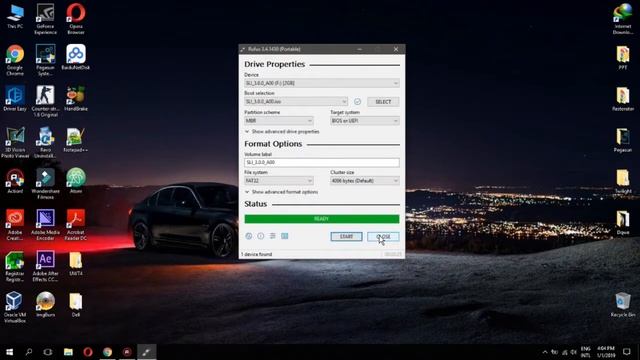Click the taskbar search icon
This screenshot has width=640, height=360.
[x=29, y=352]
